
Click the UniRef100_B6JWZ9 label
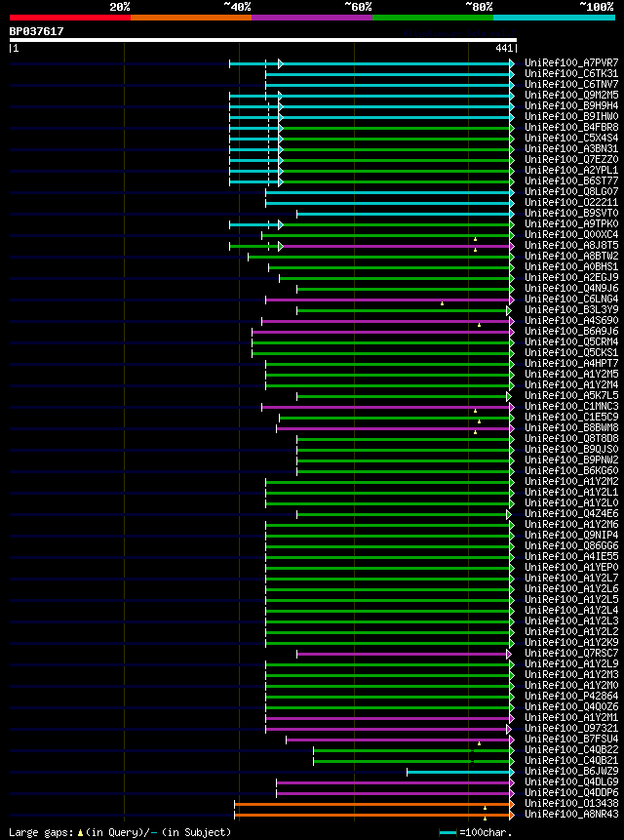tap(571, 771)
